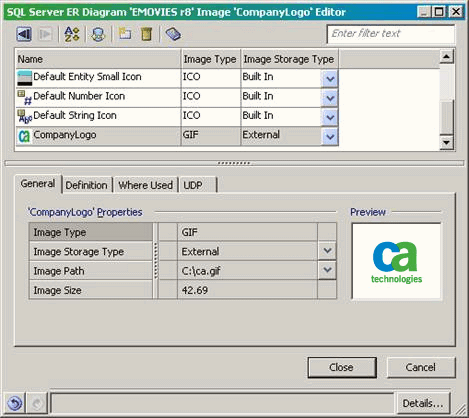This screenshot has height=418, width=469.
Task: Click the Cancel button
Action: coord(420,367)
